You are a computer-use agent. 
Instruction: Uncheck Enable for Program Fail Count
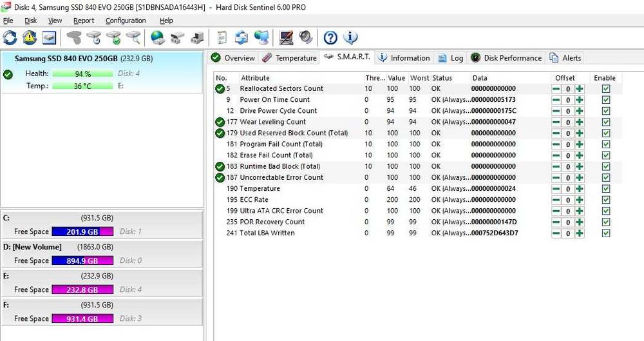click(x=606, y=144)
